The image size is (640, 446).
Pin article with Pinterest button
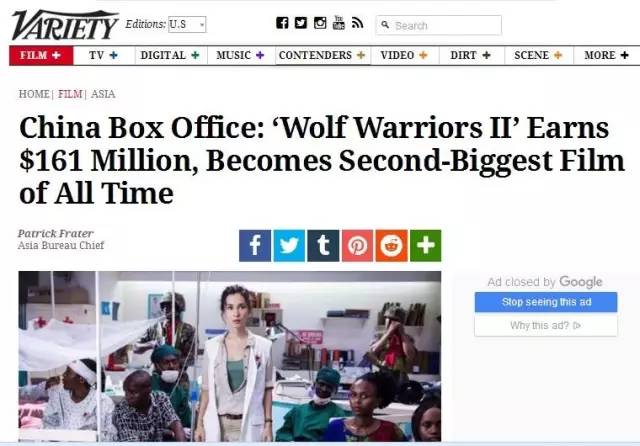pyautogui.click(x=357, y=246)
